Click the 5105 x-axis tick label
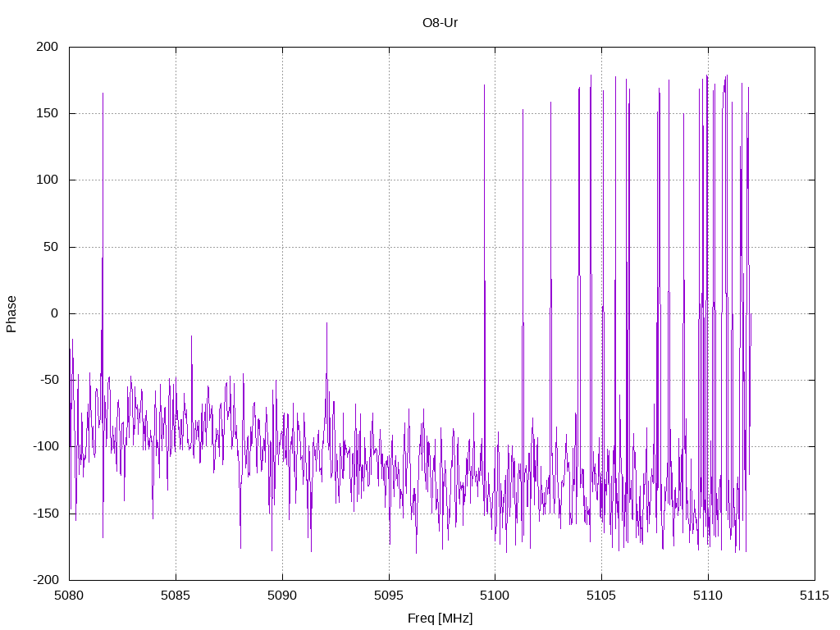 [x=601, y=596]
